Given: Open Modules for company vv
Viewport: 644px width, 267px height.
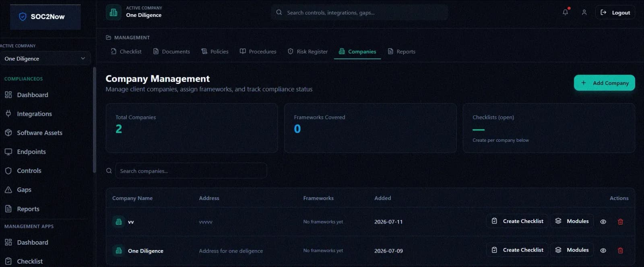Looking at the screenshot, I should (x=572, y=221).
